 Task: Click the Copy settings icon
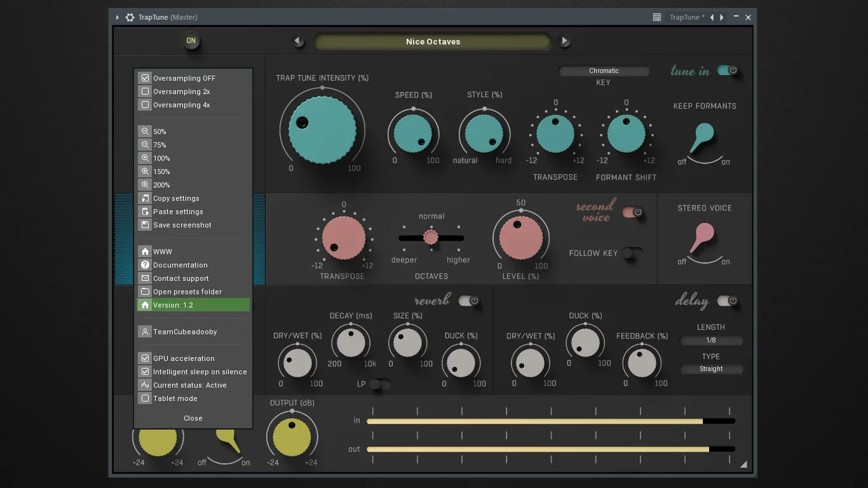point(145,198)
